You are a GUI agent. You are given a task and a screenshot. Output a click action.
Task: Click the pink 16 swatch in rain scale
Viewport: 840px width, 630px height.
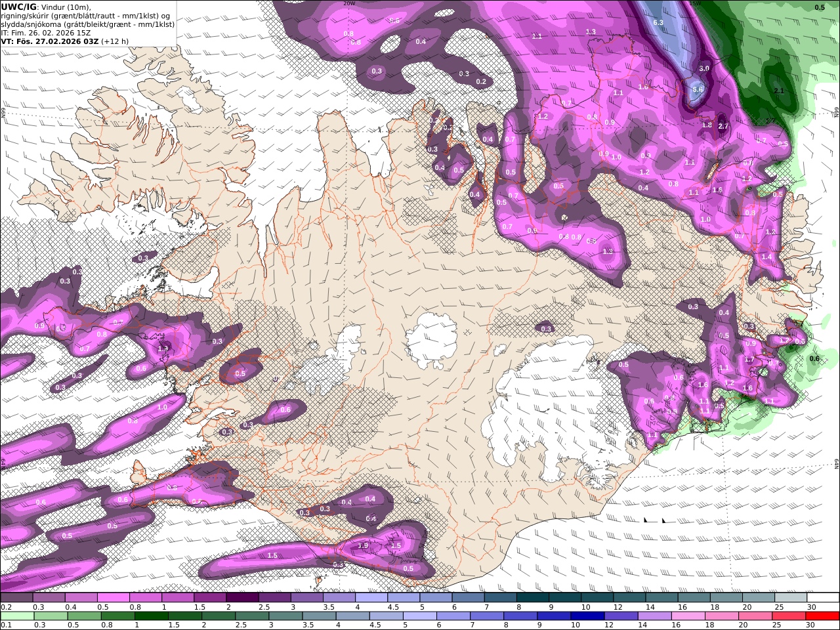pos(688,616)
